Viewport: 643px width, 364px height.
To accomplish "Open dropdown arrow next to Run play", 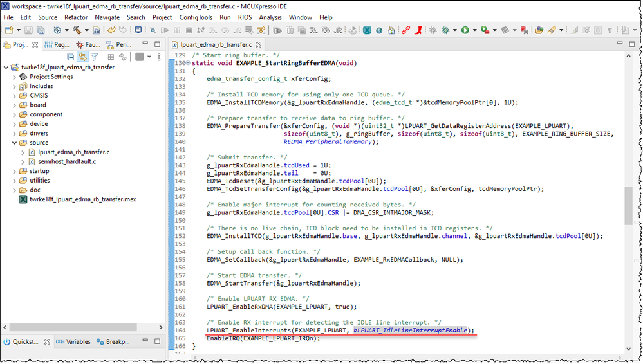I will coord(474,30).
